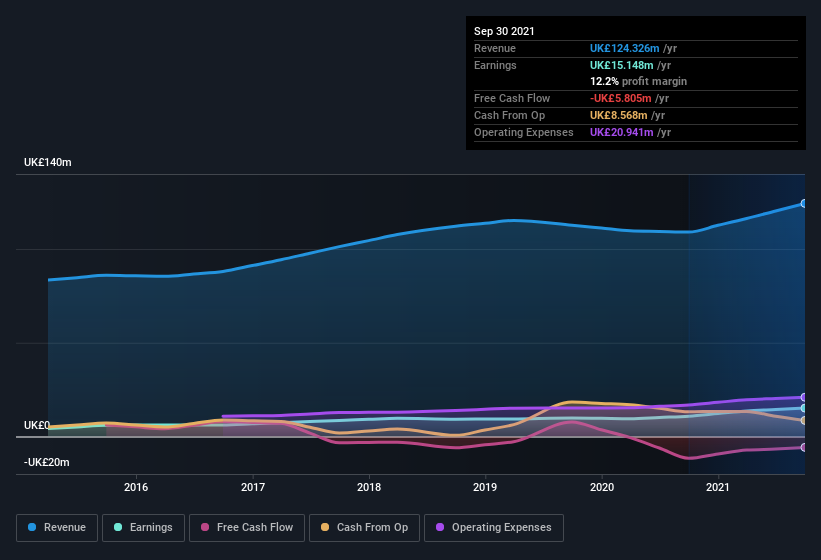Click the UK£140m y-axis label
821x560 pixels.
tap(48, 162)
